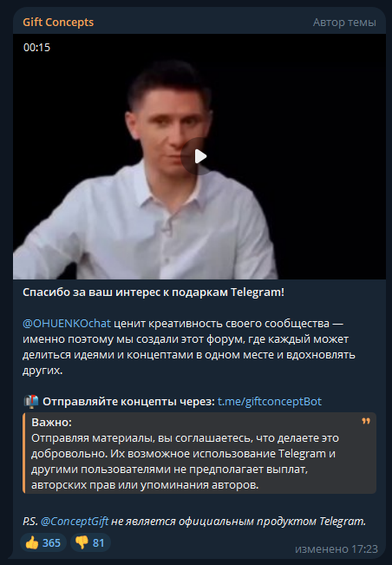Screen dimensions: 392x565
Task: Click the 81 reaction count
Action: (98, 542)
